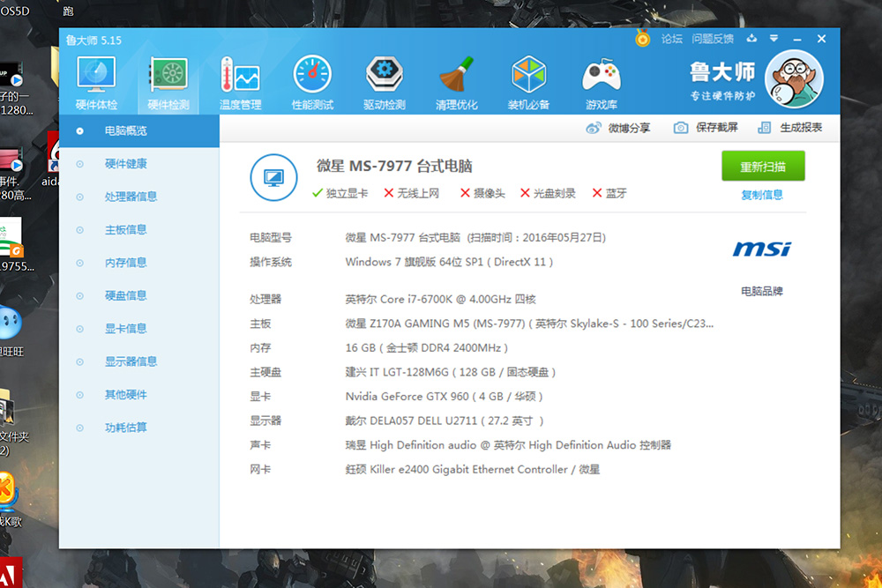The height and width of the screenshot is (588, 882).
Task: Open the 硬件体检 hardware checkup icon
Action: coord(96,76)
